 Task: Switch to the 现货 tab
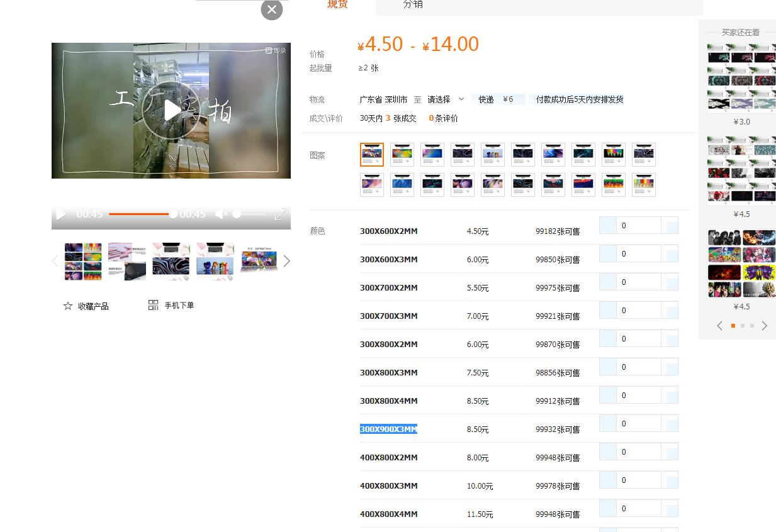point(337,5)
